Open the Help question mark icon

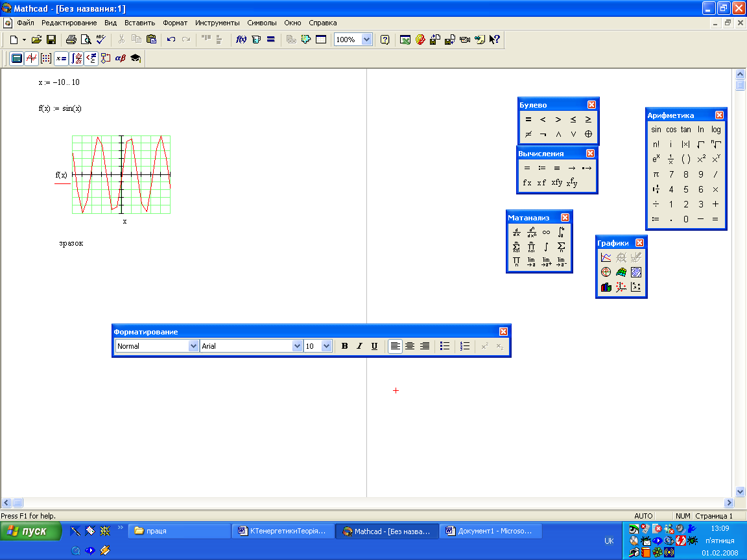point(385,40)
